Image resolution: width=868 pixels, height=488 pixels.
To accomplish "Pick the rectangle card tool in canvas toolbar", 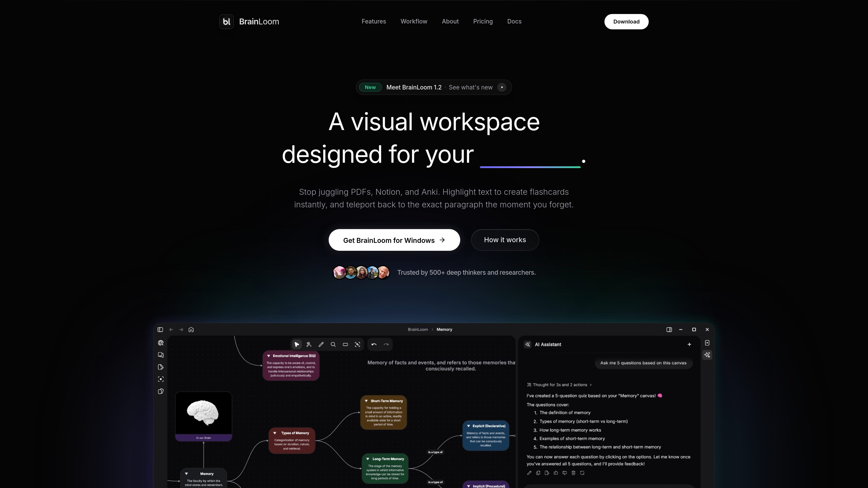I will (x=345, y=344).
